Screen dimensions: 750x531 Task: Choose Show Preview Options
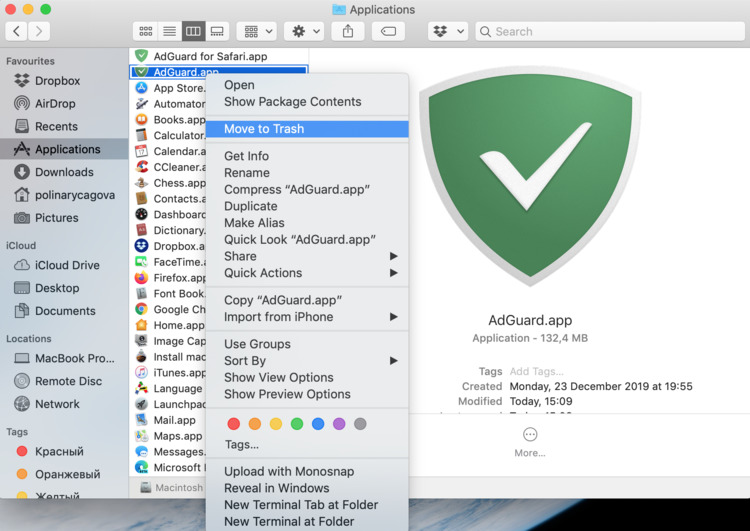[307, 395]
